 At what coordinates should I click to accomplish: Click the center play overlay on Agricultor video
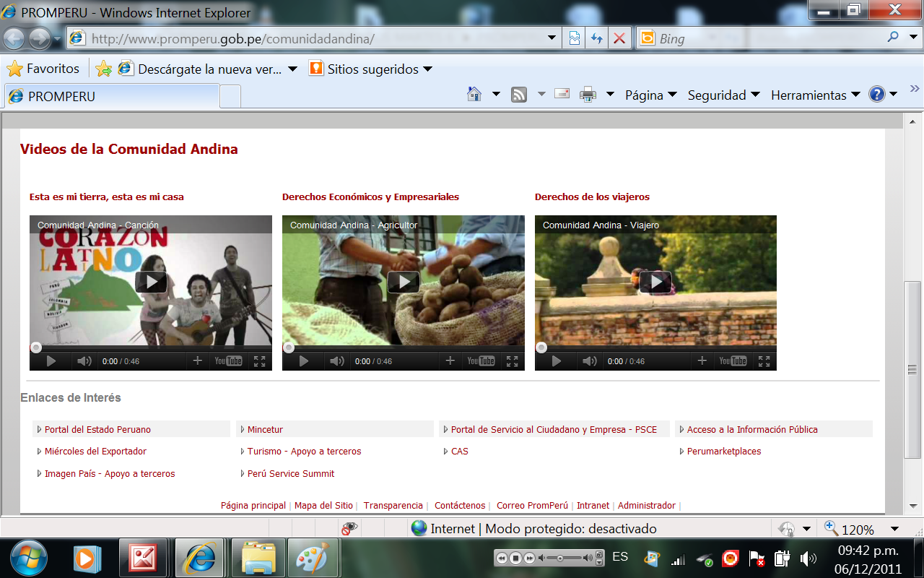(404, 282)
